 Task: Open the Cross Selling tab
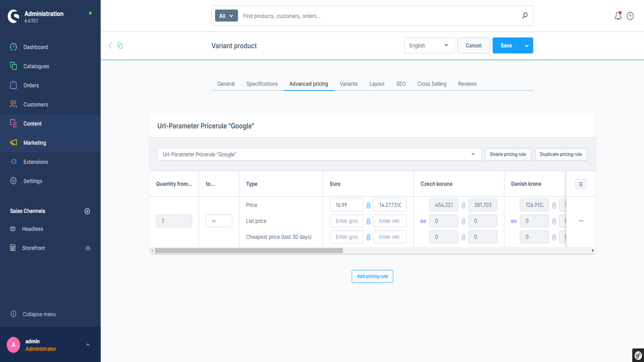coord(432,84)
